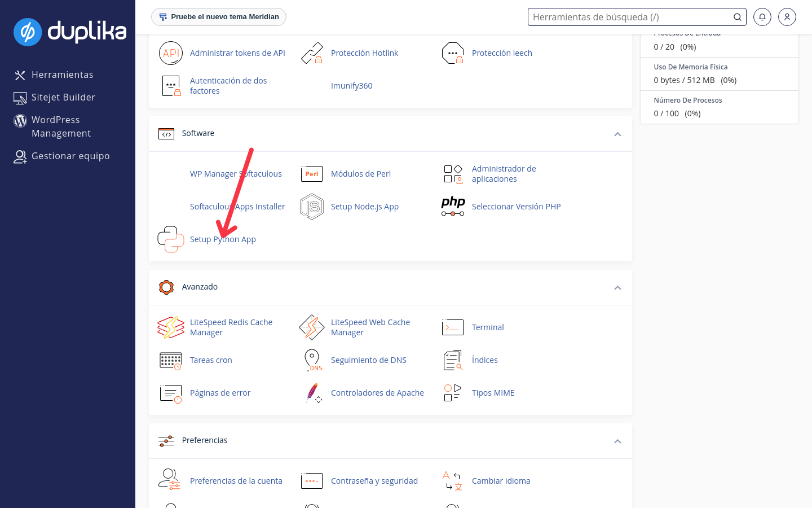The image size is (812, 508).
Task: Click the Páginas de error icon
Action: (171, 393)
